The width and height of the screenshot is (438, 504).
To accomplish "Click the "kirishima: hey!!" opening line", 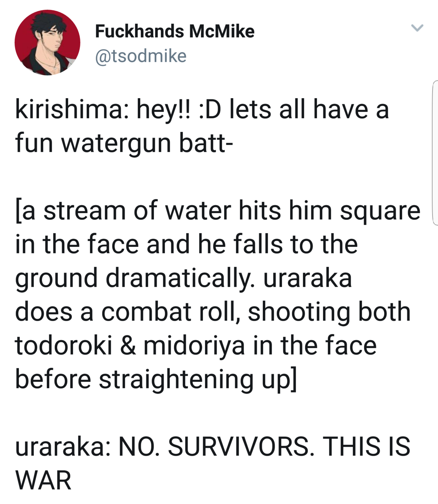I will 202,109.
